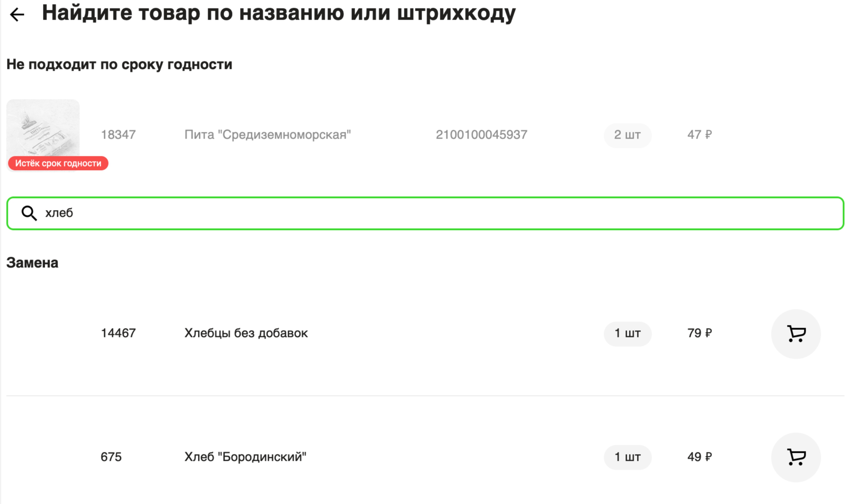Image resolution: width=851 pixels, height=504 pixels.
Task: Click the Пита "Средиземноморская" product name
Action: point(267,135)
